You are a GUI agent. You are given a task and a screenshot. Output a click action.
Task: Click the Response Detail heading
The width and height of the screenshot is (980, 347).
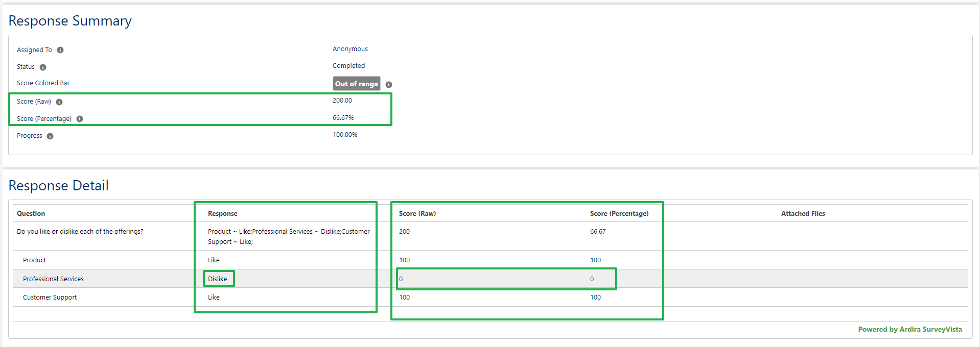[x=59, y=185]
